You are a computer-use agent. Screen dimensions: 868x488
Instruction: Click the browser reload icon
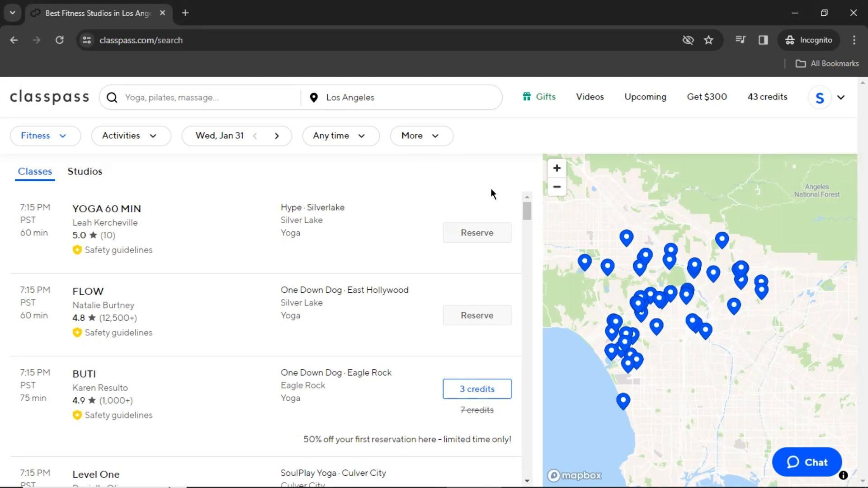click(59, 40)
